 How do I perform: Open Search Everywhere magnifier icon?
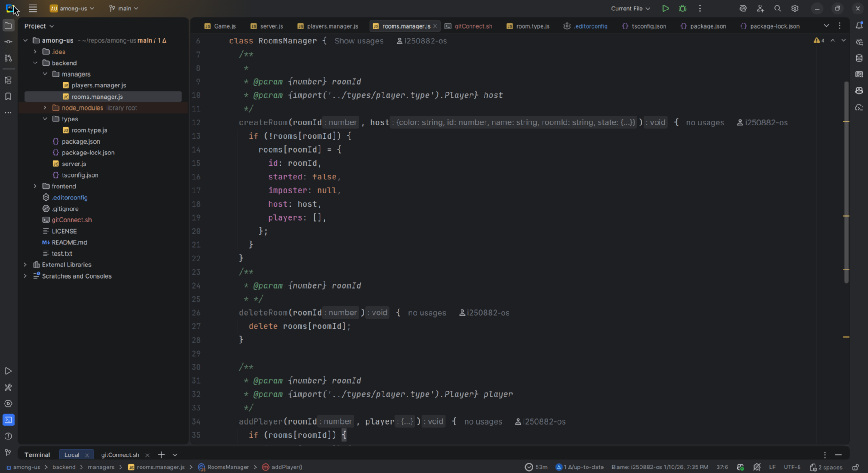click(x=777, y=9)
